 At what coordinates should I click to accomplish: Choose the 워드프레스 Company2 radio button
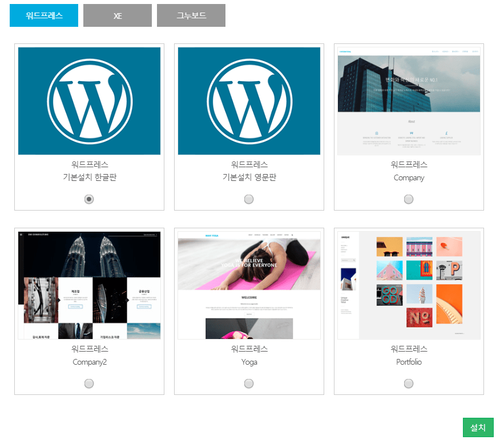[89, 384]
